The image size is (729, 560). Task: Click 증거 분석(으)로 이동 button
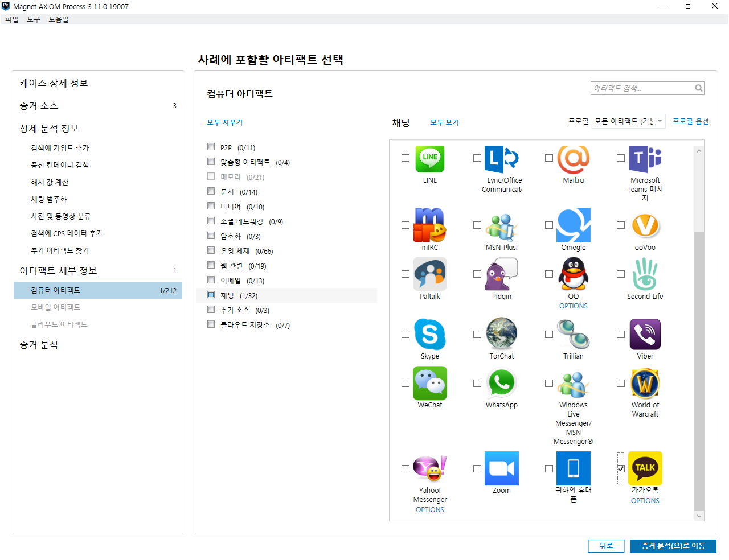point(673,546)
